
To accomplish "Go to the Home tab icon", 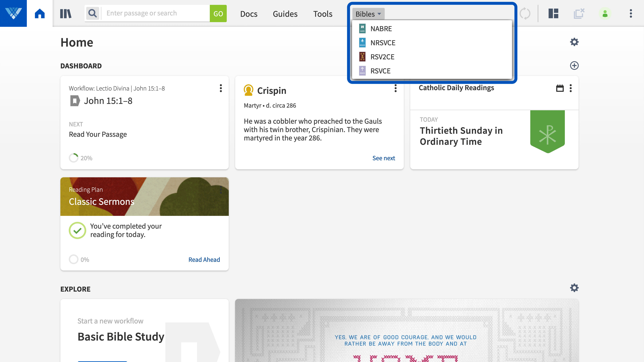I will [x=40, y=13].
